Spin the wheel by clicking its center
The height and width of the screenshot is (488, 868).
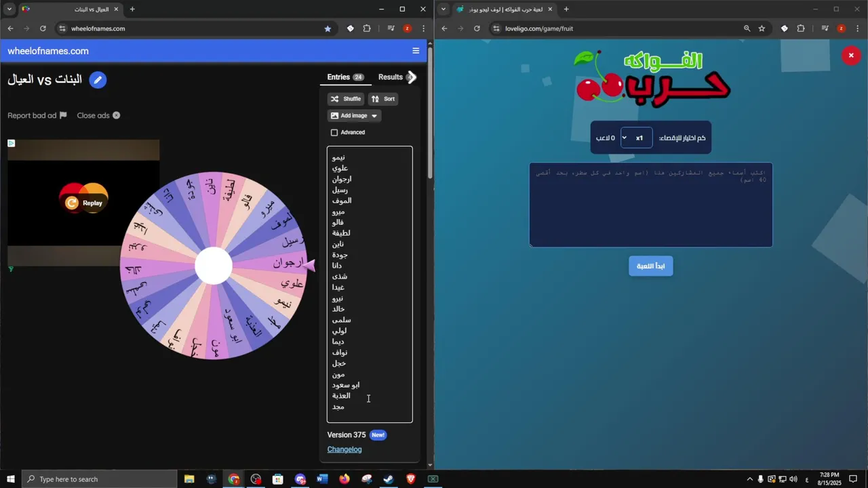click(214, 266)
